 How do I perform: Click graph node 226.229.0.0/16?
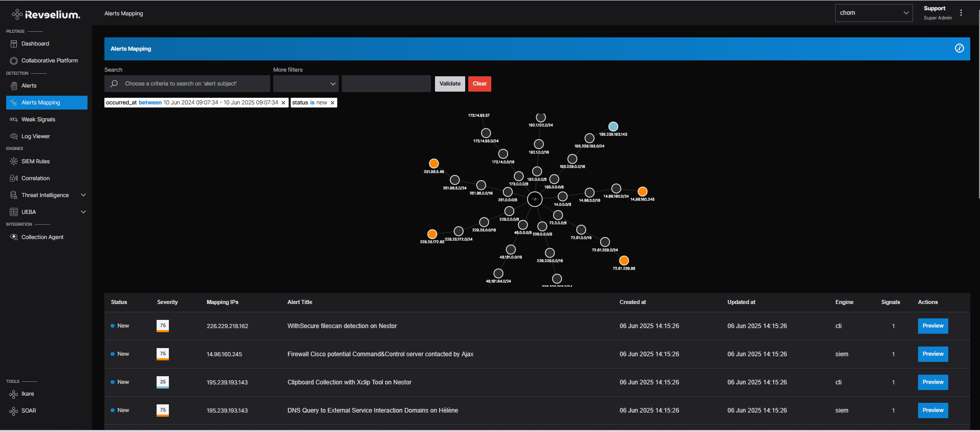click(550, 253)
